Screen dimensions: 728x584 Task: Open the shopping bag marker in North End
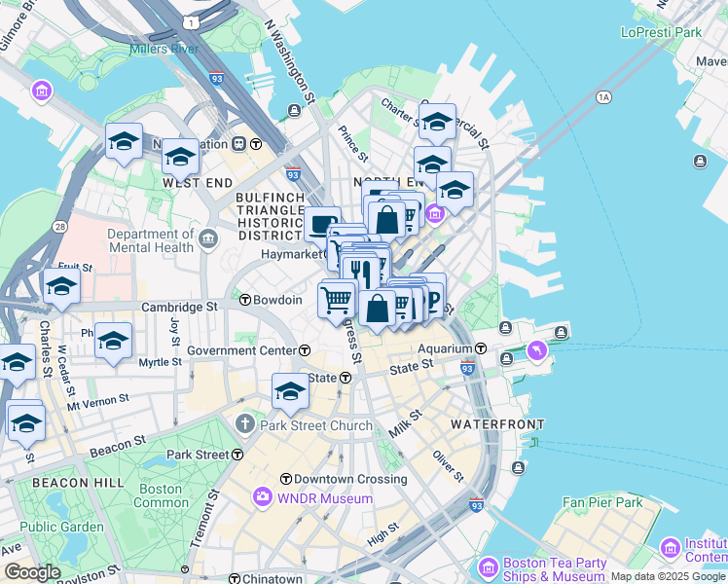pos(386,219)
